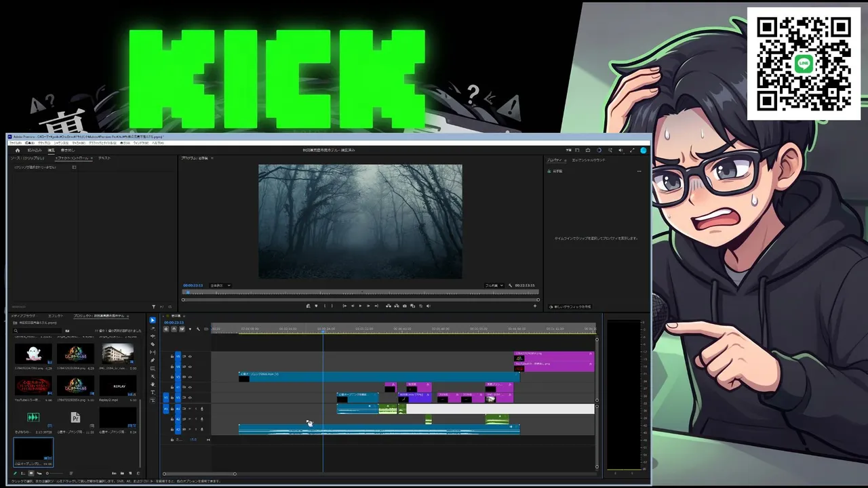
Task: Export a frame with the camera icon
Action: coord(405,306)
